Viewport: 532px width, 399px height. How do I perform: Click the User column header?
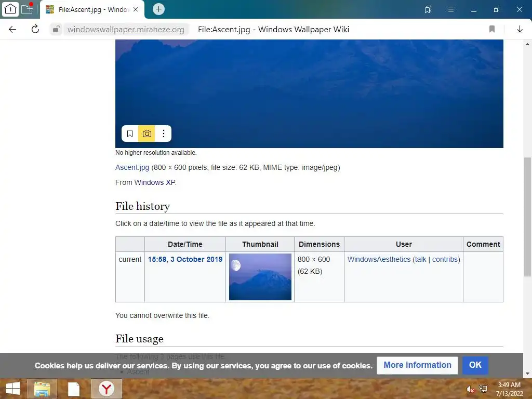(403, 244)
